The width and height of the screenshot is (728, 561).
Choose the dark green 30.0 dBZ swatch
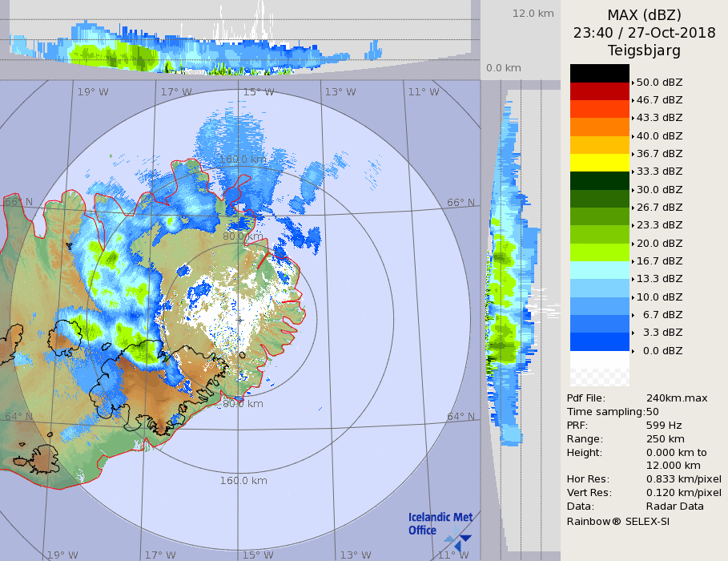(599, 180)
